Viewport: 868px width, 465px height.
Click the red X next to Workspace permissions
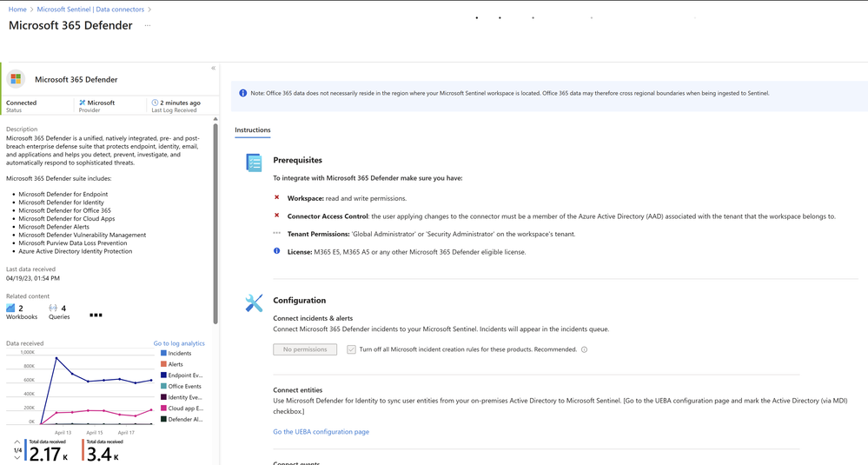[277, 197]
